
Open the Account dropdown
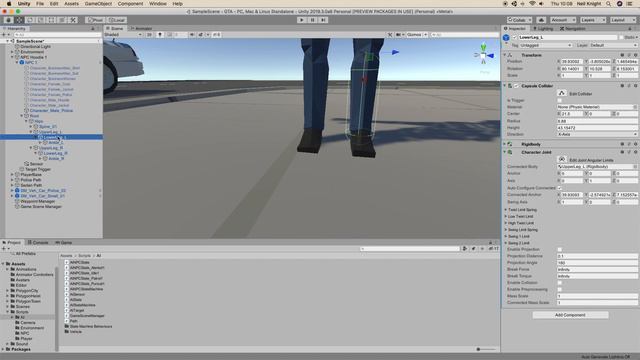click(x=563, y=20)
